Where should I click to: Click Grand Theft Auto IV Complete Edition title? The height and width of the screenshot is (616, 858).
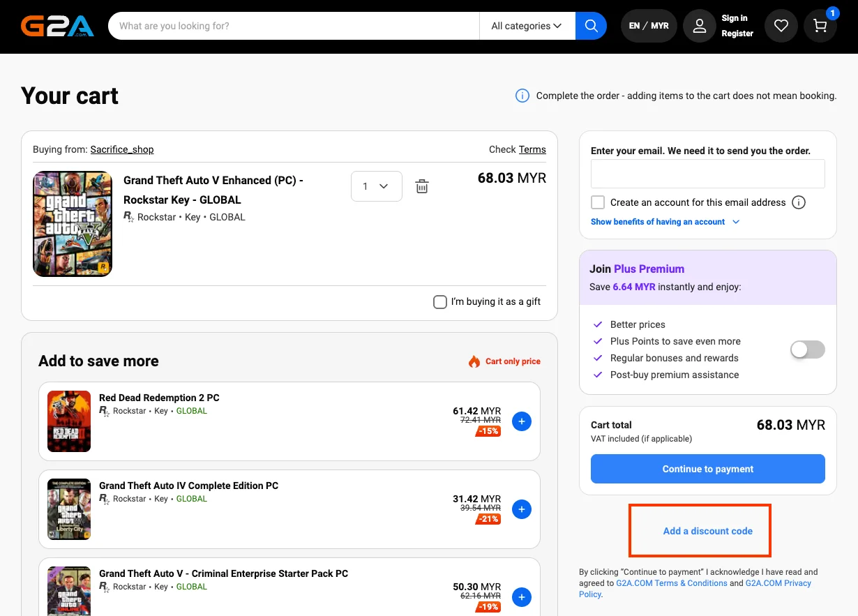[188, 486]
